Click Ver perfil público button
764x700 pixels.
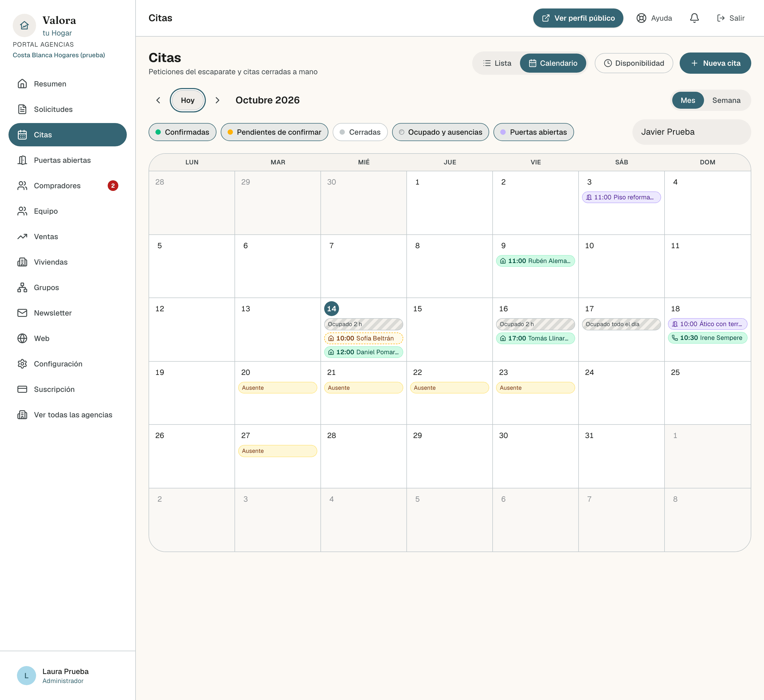coord(578,18)
